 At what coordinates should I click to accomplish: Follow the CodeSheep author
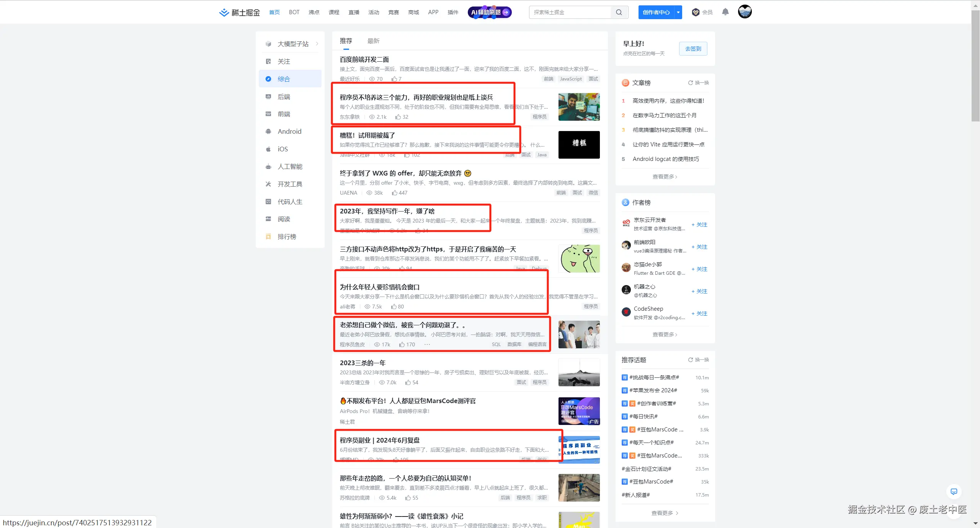point(699,313)
